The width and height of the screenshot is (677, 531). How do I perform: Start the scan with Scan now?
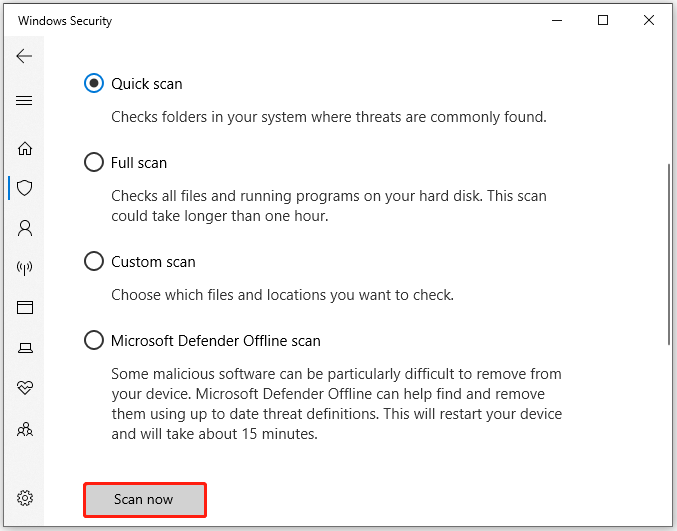click(x=145, y=499)
